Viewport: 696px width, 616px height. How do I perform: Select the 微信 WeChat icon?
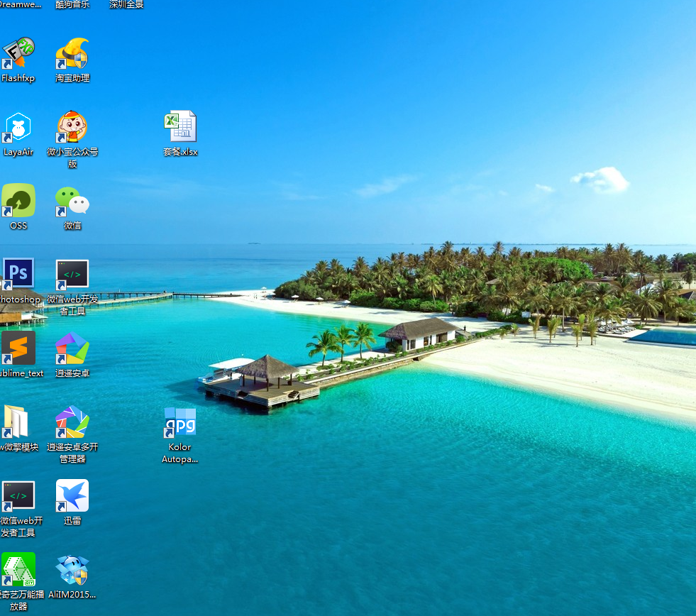pyautogui.click(x=72, y=202)
